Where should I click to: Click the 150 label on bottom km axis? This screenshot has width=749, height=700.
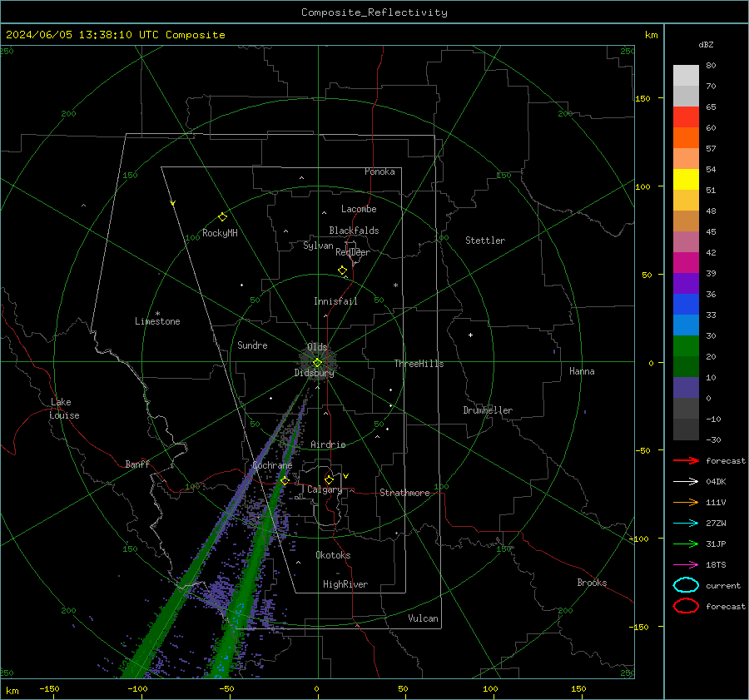point(578,688)
